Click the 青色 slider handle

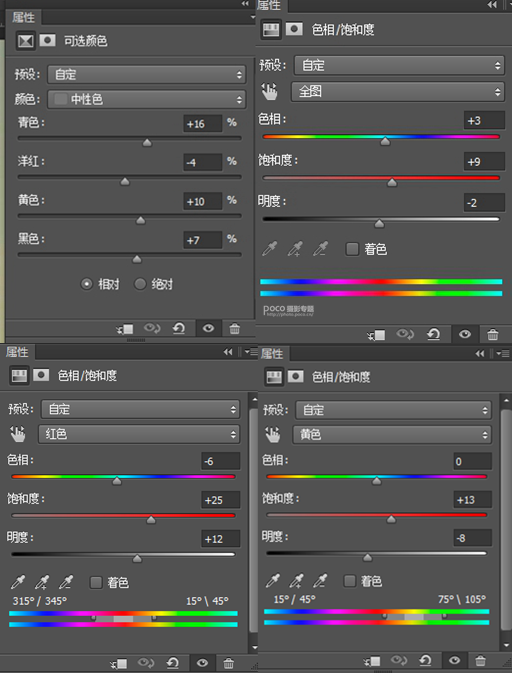click(x=147, y=142)
